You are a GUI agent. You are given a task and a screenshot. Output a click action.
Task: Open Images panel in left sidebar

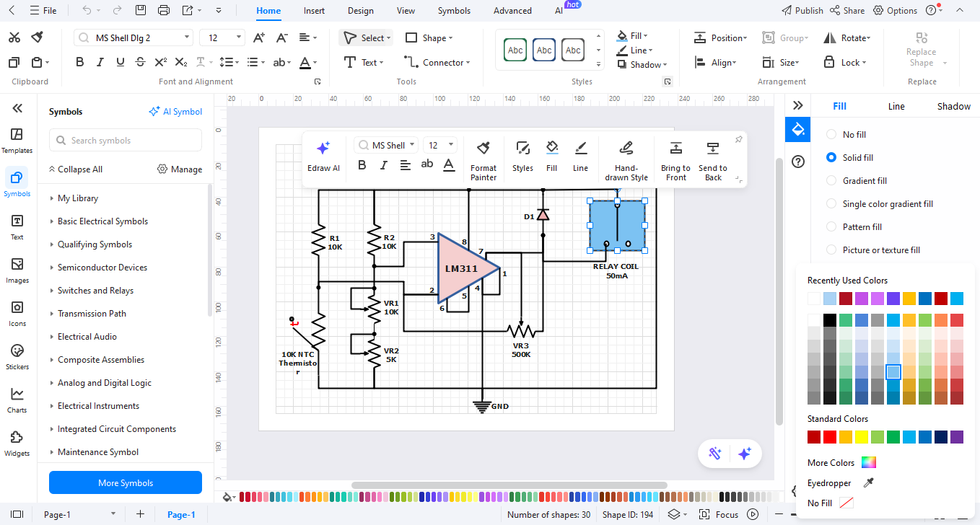pyautogui.click(x=17, y=270)
